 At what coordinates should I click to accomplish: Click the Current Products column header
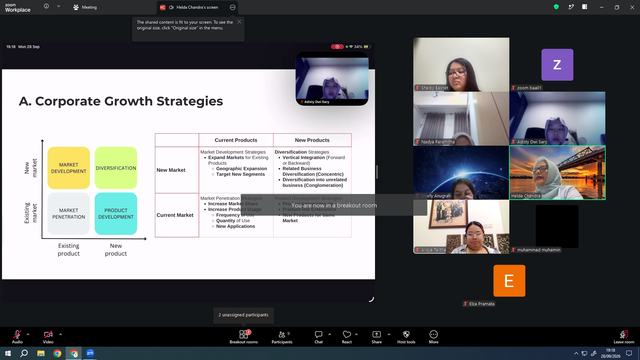(236, 140)
